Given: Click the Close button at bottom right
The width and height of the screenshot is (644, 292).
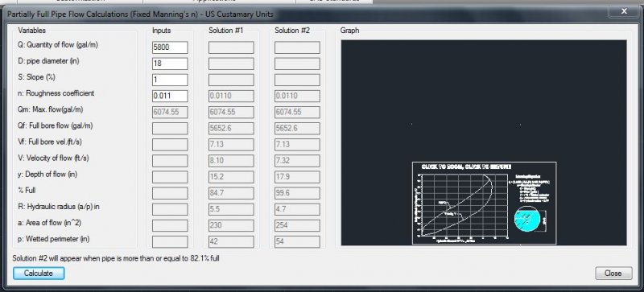Looking at the screenshot, I should click(x=614, y=273).
